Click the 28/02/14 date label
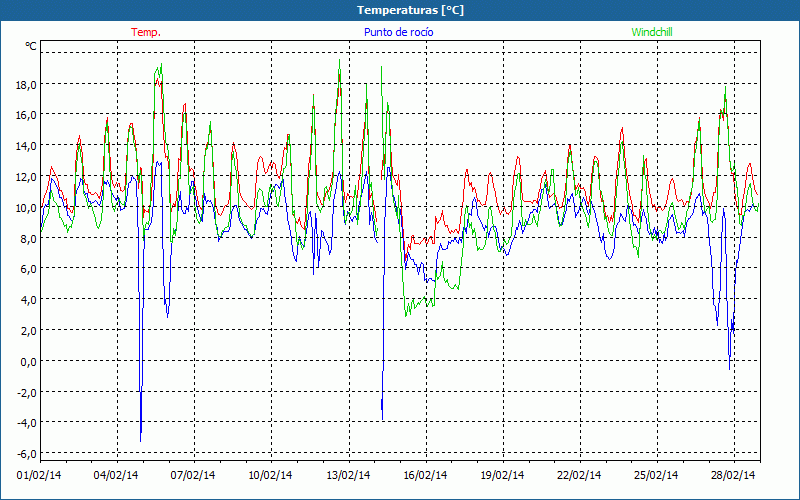The image size is (800, 500). 733,476
